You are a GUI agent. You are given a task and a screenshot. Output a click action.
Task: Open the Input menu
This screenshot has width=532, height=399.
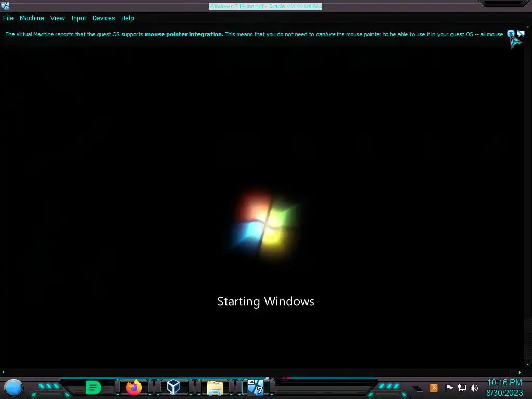click(78, 18)
